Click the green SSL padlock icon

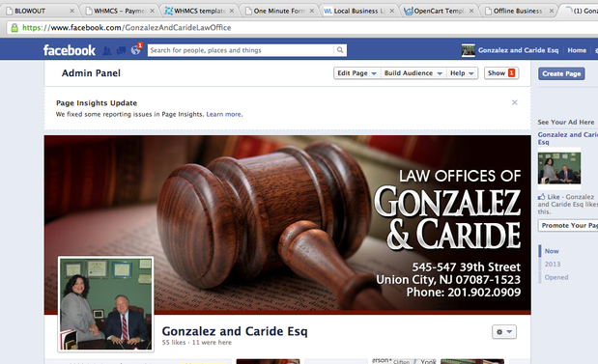[14, 27]
